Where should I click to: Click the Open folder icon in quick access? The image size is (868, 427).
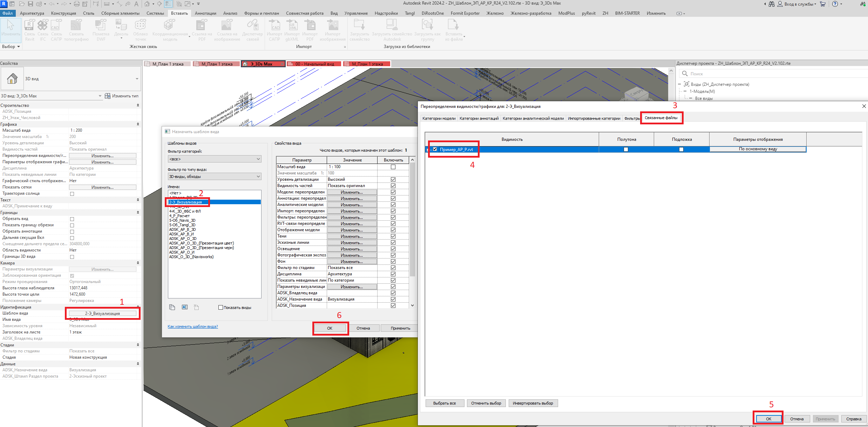point(22,4)
